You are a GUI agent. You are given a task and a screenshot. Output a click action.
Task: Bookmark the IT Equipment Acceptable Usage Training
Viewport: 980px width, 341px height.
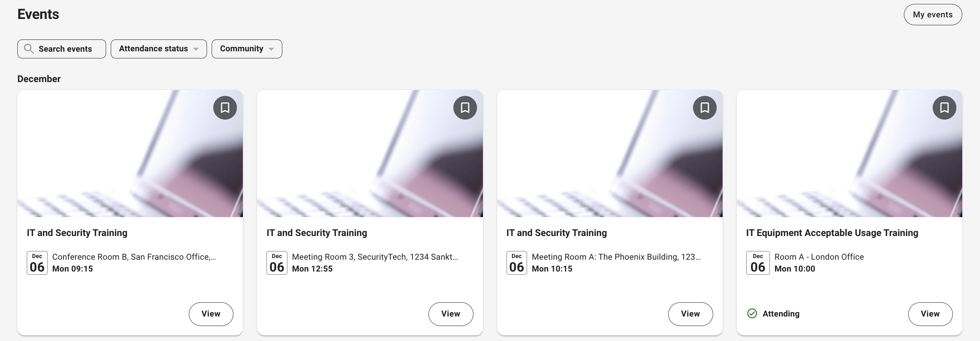point(944,108)
